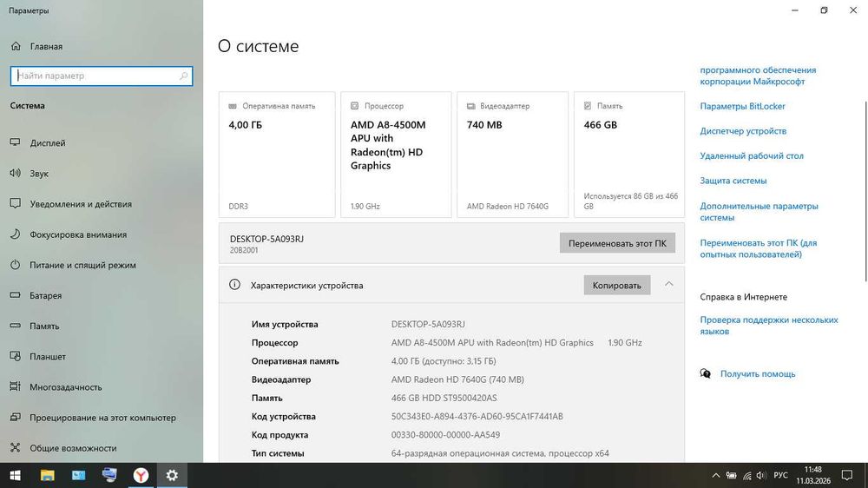This screenshot has width=868, height=488.
Task: Click the Settings gear on taskbar
Action: click(172, 475)
